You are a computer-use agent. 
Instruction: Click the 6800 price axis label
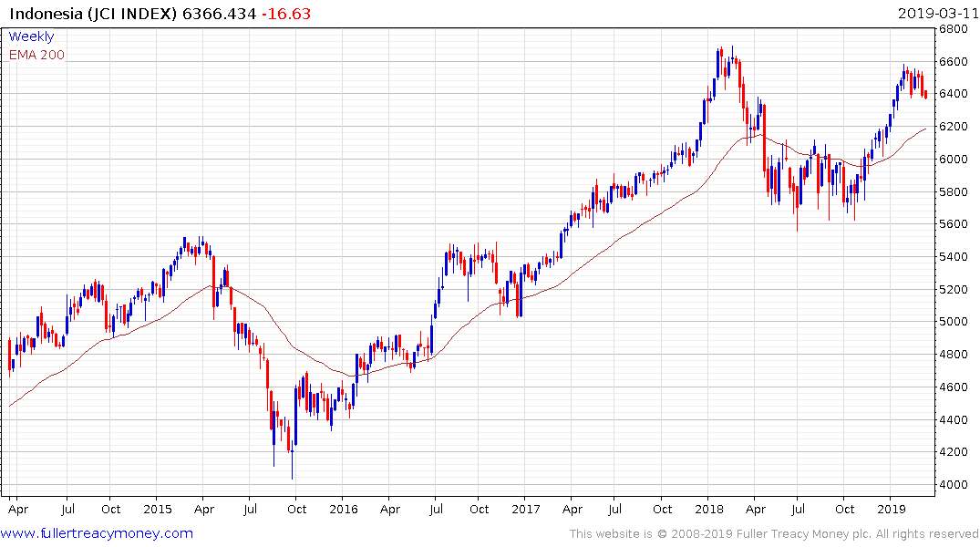tap(954, 29)
